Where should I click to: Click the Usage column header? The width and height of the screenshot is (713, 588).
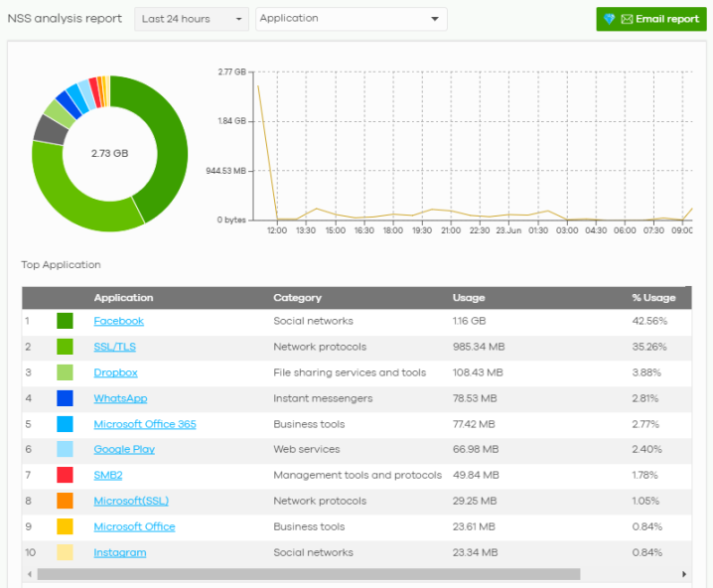click(469, 297)
